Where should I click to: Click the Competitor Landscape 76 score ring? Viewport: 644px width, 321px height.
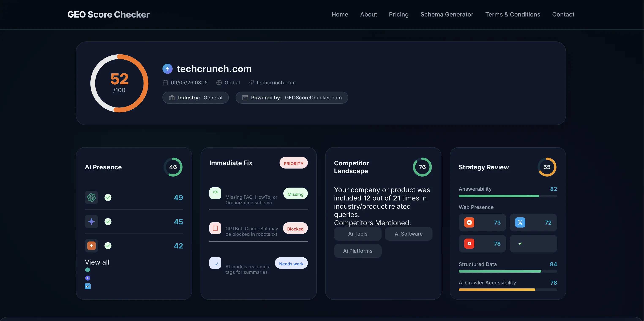(x=422, y=167)
